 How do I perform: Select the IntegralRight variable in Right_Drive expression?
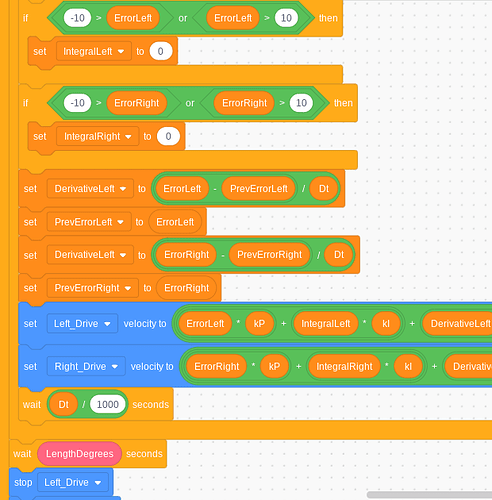[344, 367]
